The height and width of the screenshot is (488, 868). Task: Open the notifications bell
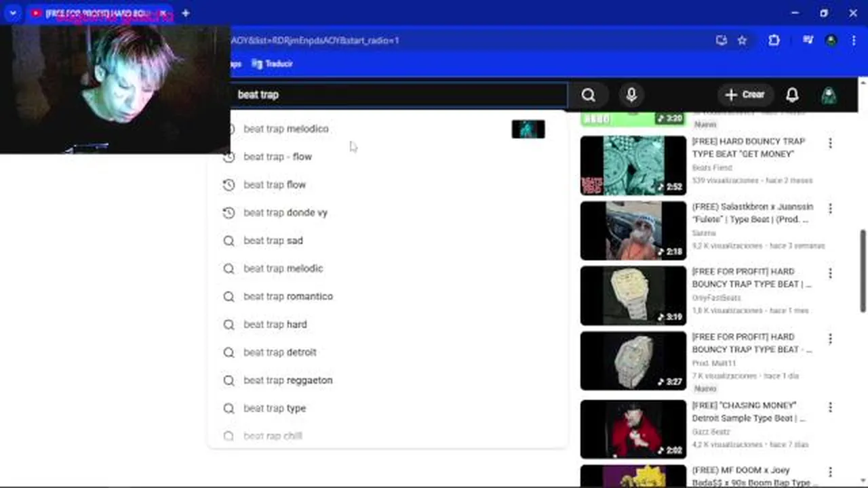coord(792,95)
